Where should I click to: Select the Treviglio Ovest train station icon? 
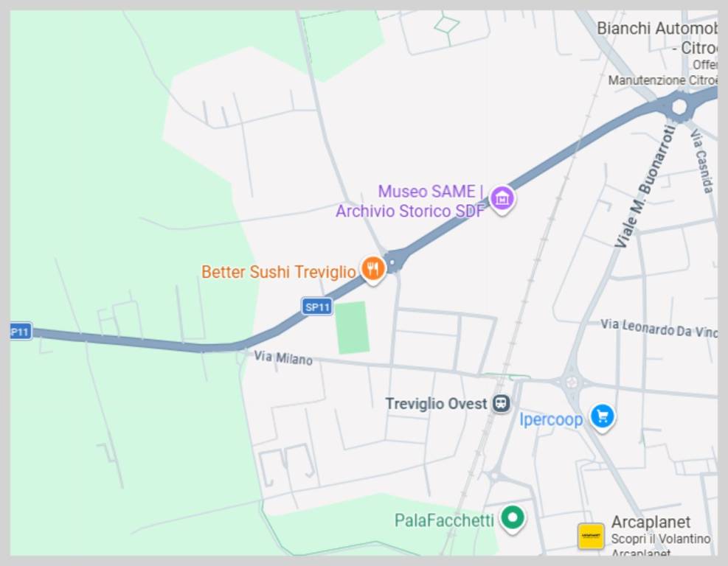[501, 403]
